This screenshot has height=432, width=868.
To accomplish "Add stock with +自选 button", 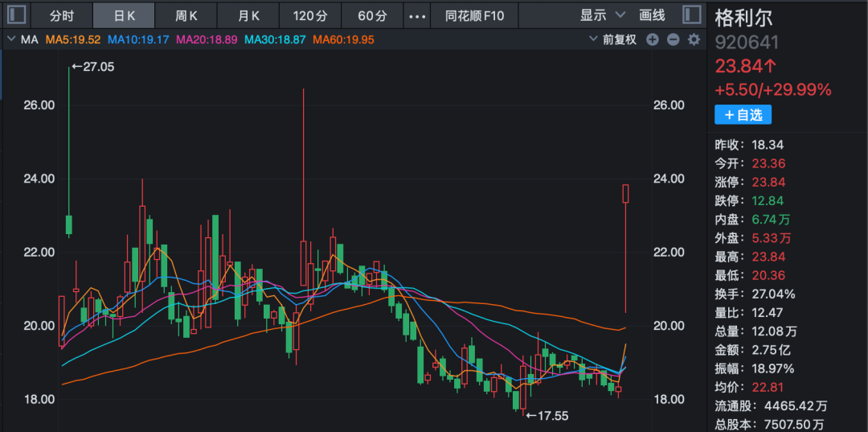I will point(743,115).
